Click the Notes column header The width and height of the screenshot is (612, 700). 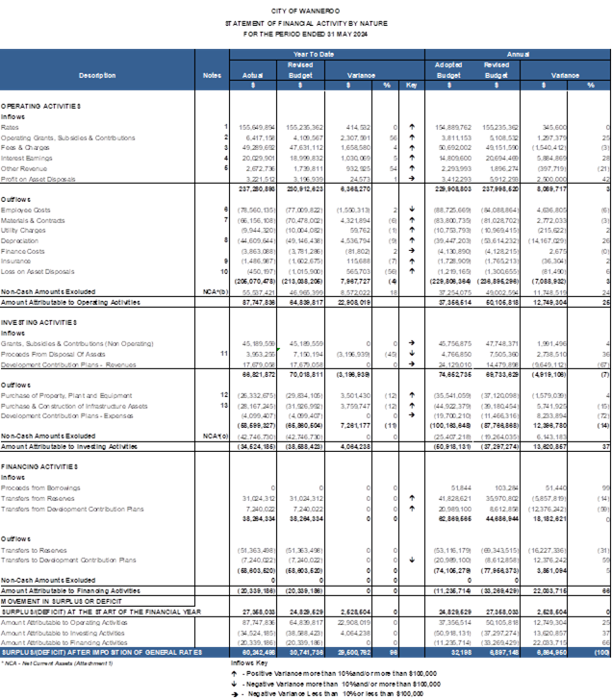pyautogui.click(x=212, y=75)
